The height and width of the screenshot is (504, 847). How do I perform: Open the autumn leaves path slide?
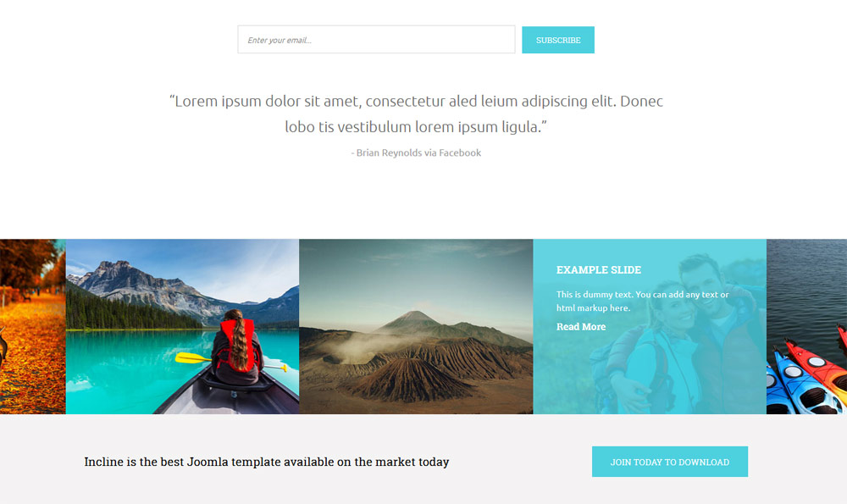coord(32,326)
